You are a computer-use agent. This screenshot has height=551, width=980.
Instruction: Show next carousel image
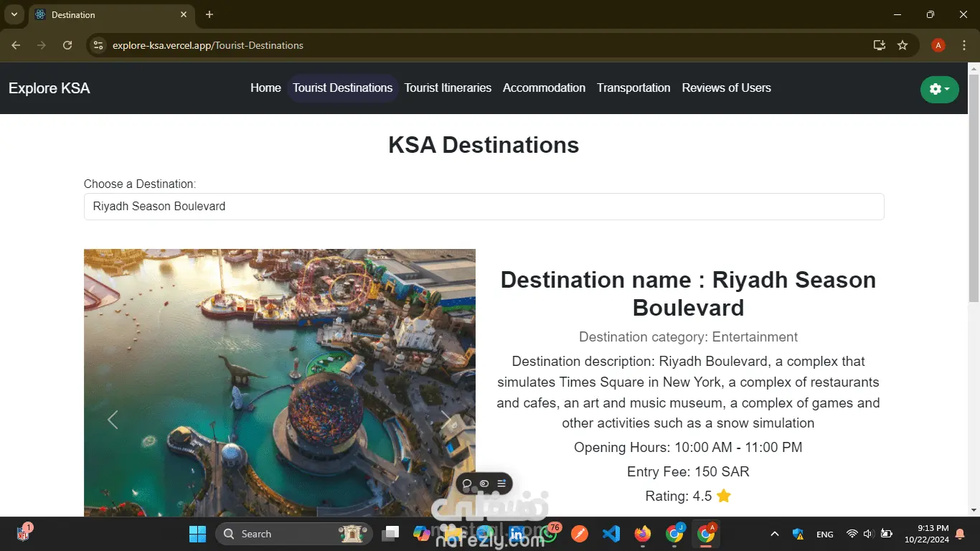click(x=446, y=420)
